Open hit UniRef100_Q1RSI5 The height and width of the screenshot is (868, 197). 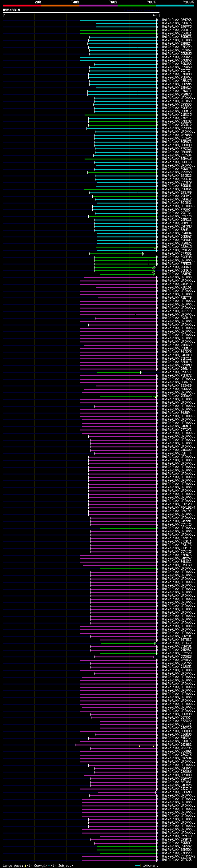(177, 115)
